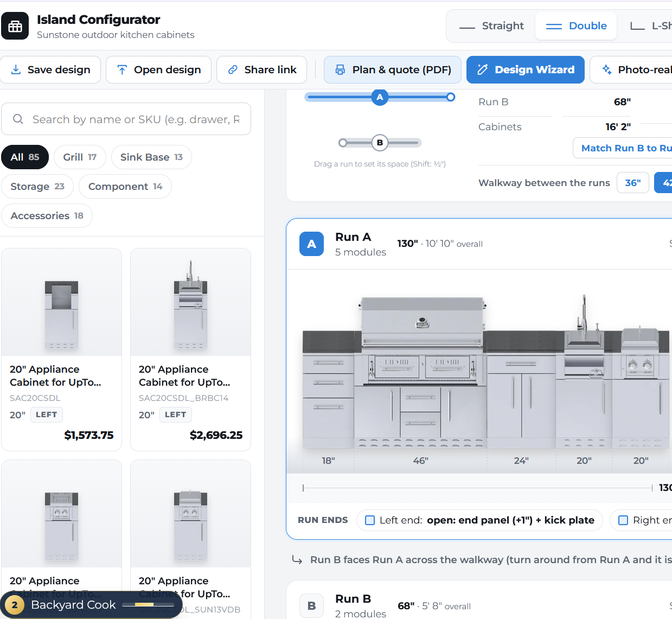Select the 18" drawer module in Run A
This screenshot has width=672, height=619.
click(x=329, y=390)
